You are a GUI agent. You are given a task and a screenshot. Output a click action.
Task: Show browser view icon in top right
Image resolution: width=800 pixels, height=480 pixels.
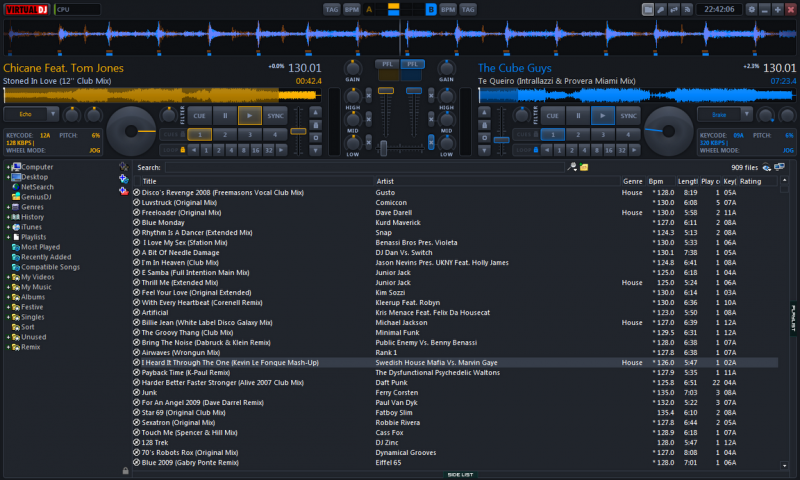647,9
